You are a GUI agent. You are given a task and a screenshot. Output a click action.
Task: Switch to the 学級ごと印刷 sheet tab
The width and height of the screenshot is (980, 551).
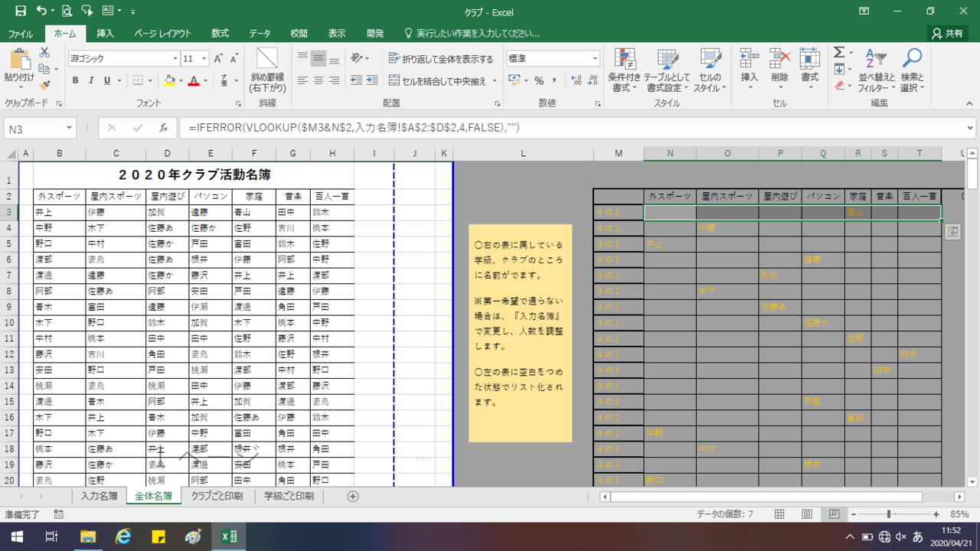tap(289, 496)
